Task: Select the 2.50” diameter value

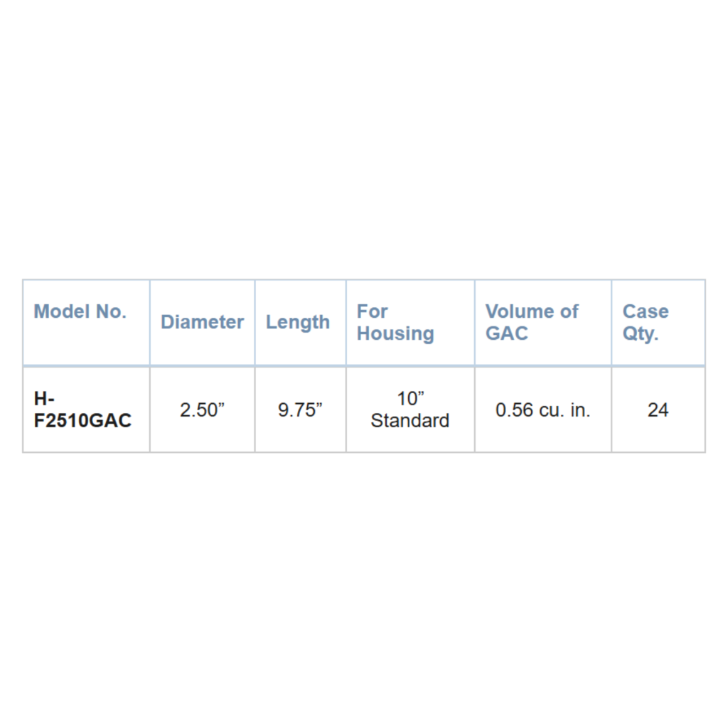Action: [202, 410]
